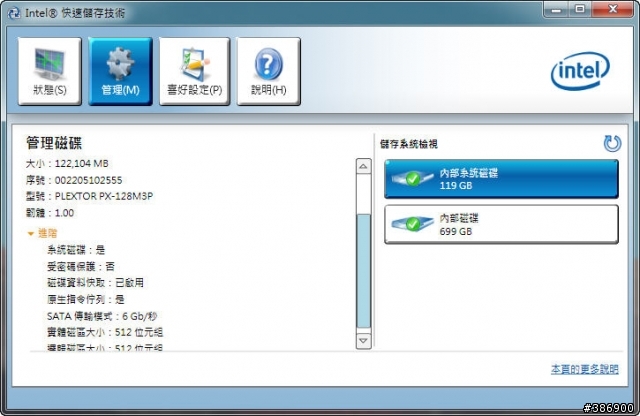Screen dimensions: 640x416
Task: Click the scrollbar down arrow
Action: (x=363, y=341)
